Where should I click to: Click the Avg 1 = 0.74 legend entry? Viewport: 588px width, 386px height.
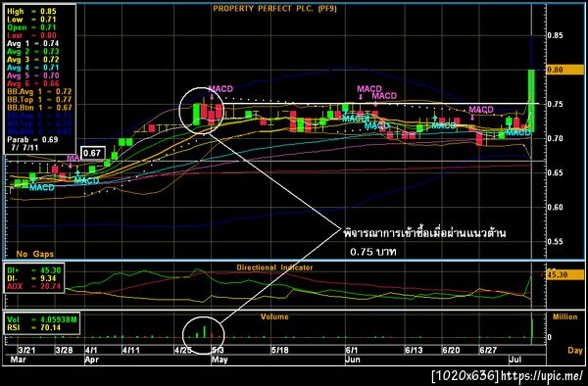click(x=33, y=43)
